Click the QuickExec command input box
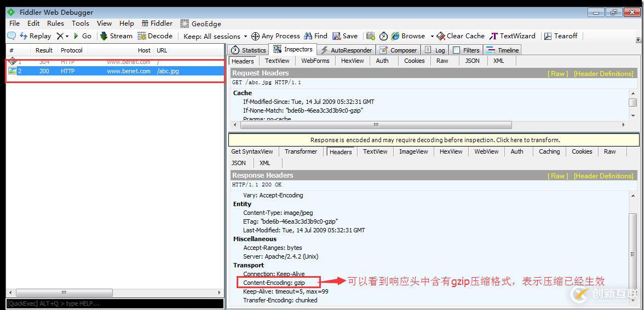 pos(115,303)
